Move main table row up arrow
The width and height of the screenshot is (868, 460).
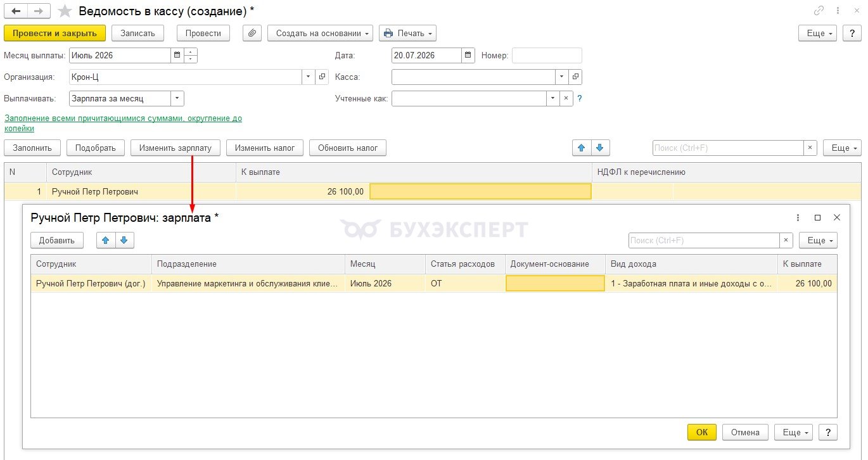(x=580, y=148)
